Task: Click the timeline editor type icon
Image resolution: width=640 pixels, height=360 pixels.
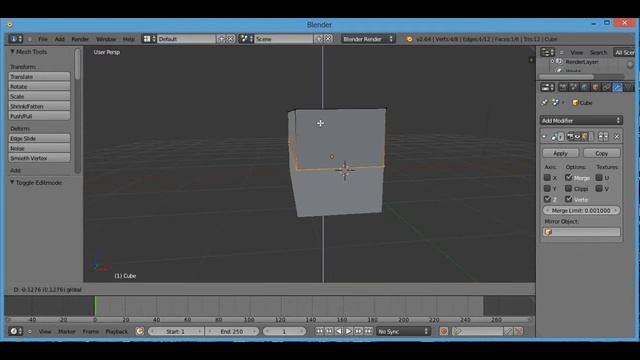Action: (16, 331)
